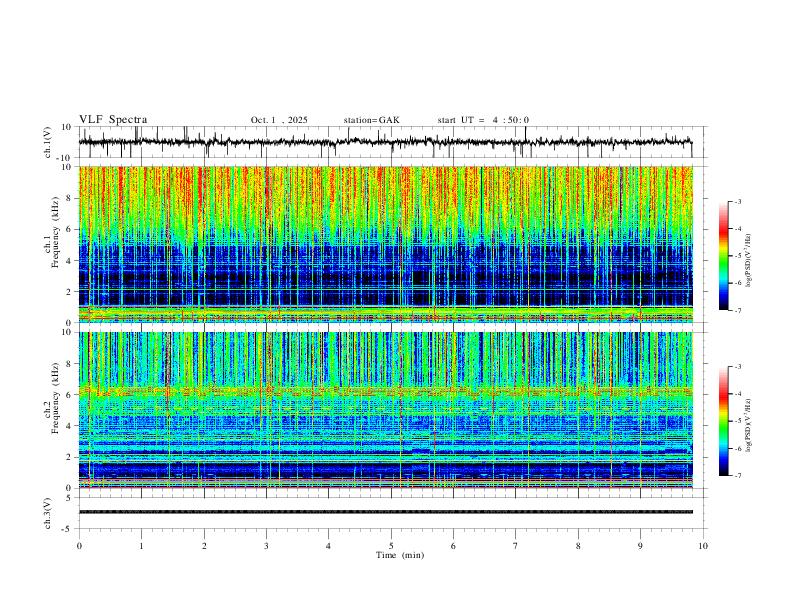
Task: Click the "-3" tick on ch.2 colorbar
Action: coord(738,367)
